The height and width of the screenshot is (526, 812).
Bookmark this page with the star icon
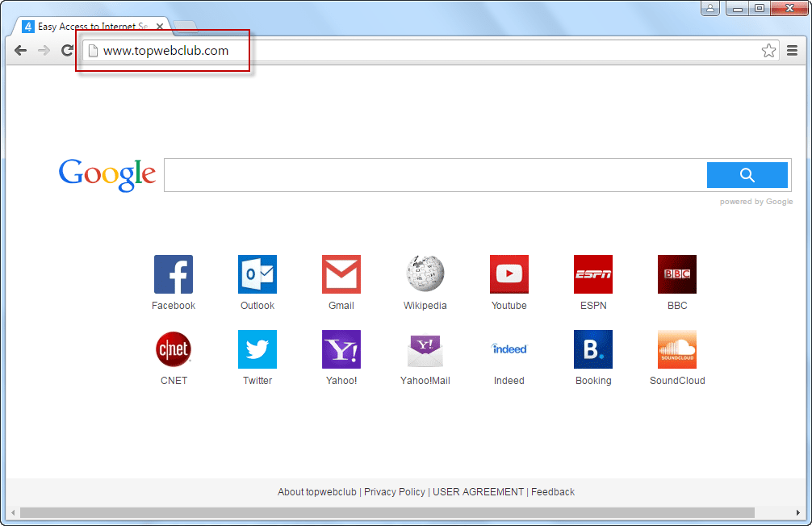[x=768, y=50]
